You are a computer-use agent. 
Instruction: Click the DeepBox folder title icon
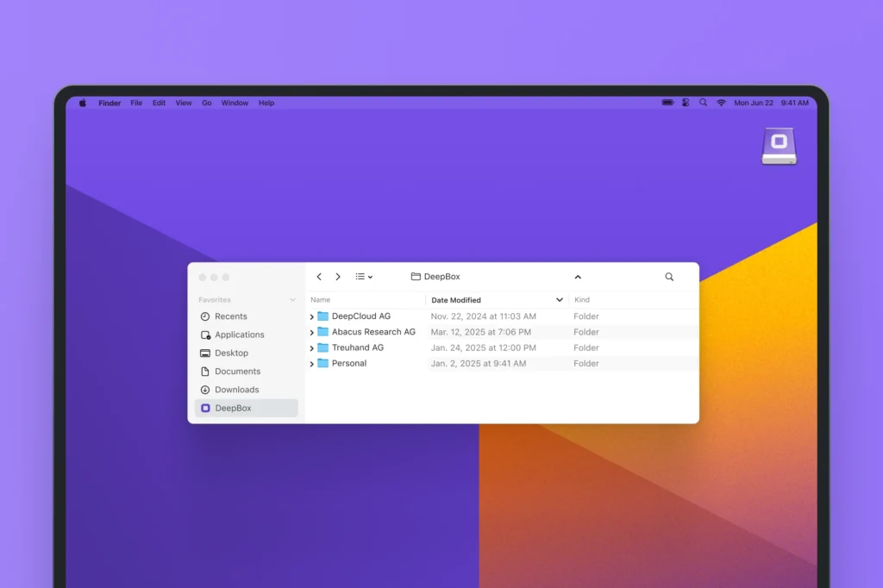416,277
